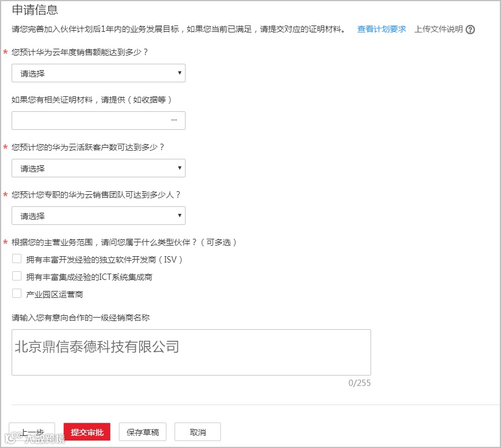Click the 上传文件说明 text

(438, 29)
